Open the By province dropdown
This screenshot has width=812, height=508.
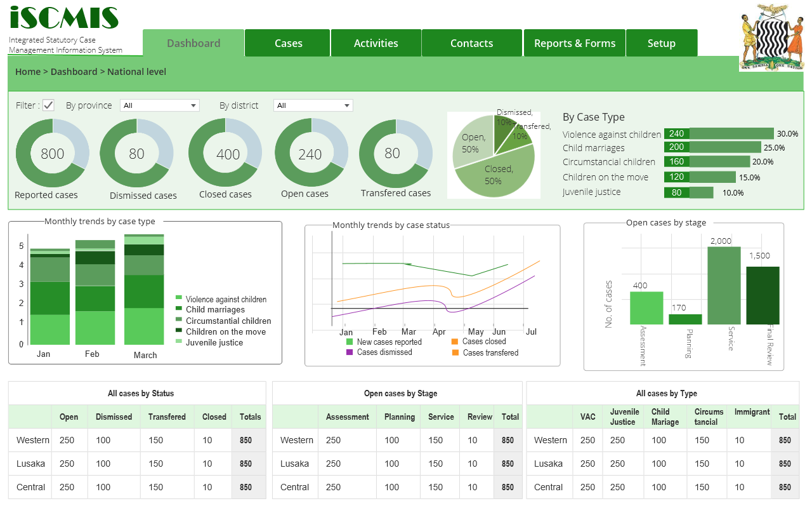[x=160, y=105]
